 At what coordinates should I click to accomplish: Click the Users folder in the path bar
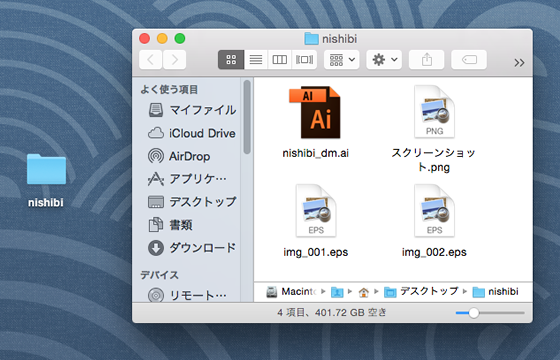337,292
